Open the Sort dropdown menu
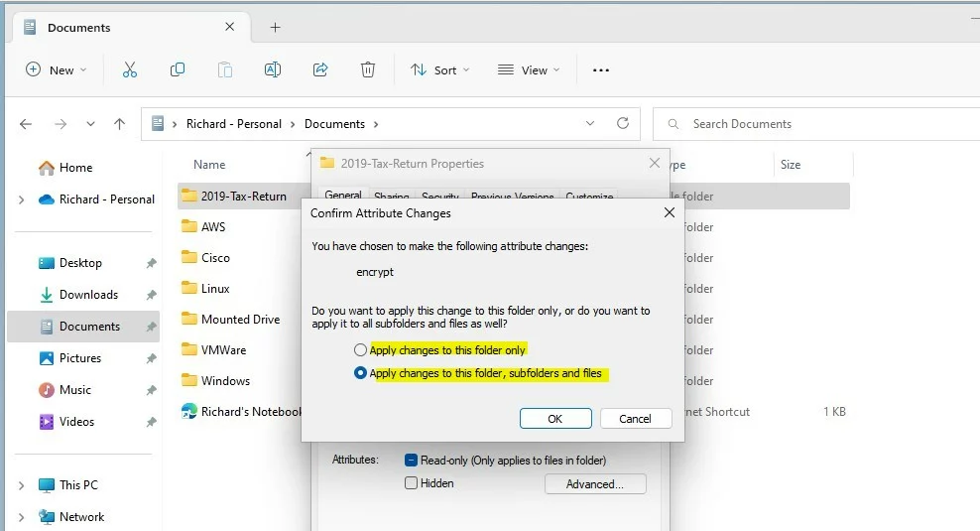Viewport: 980px width, 531px height. (439, 70)
